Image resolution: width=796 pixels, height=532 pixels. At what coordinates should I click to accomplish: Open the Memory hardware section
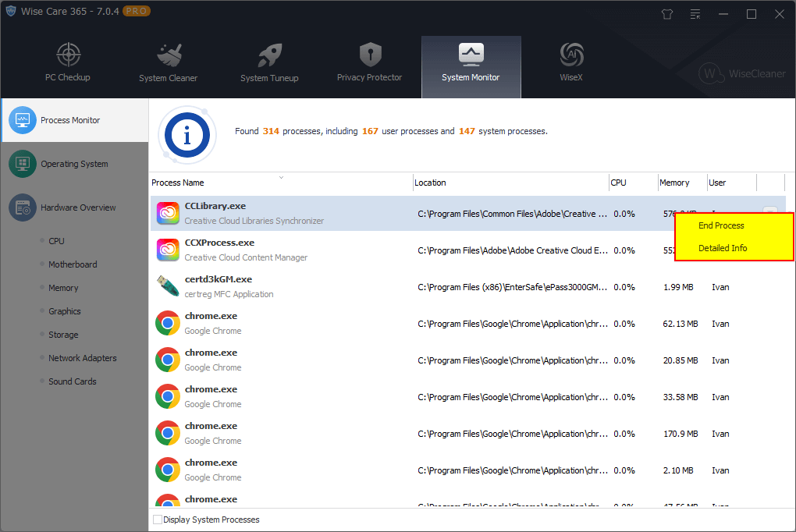[x=63, y=288]
